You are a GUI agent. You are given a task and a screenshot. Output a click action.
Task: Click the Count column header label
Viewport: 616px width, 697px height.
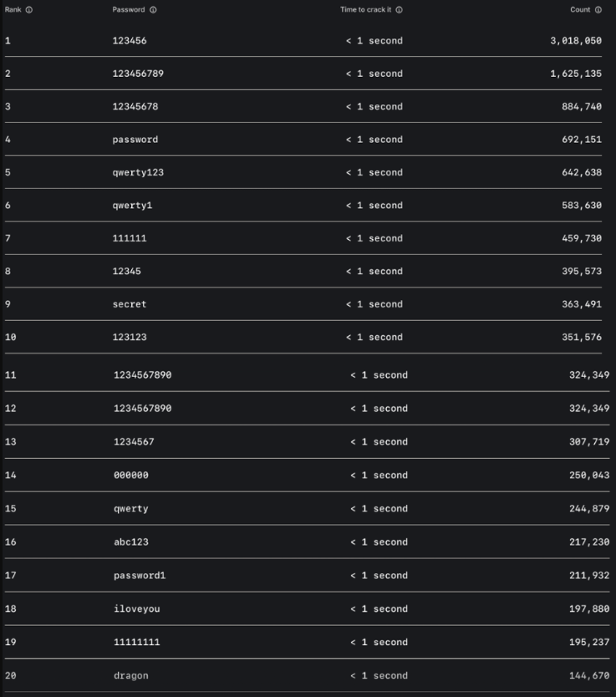(x=580, y=10)
